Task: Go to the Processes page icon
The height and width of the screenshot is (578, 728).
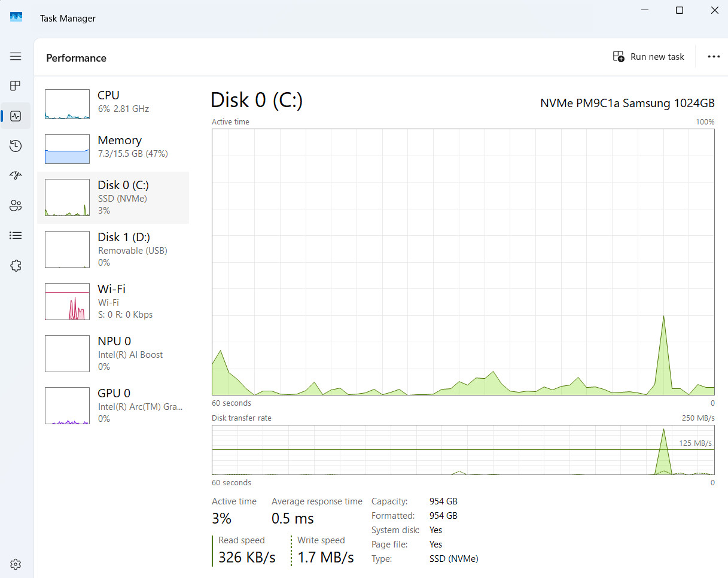Action: click(x=16, y=86)
